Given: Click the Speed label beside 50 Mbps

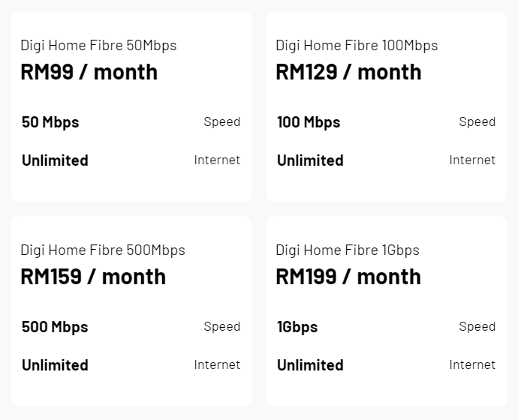Looking at the screenshot, I should coord(221,121).
